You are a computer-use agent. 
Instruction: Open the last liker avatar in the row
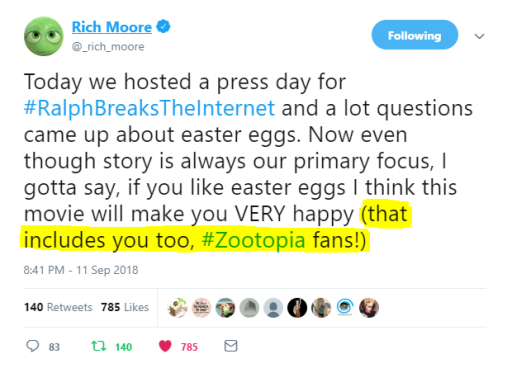point(369,307)
